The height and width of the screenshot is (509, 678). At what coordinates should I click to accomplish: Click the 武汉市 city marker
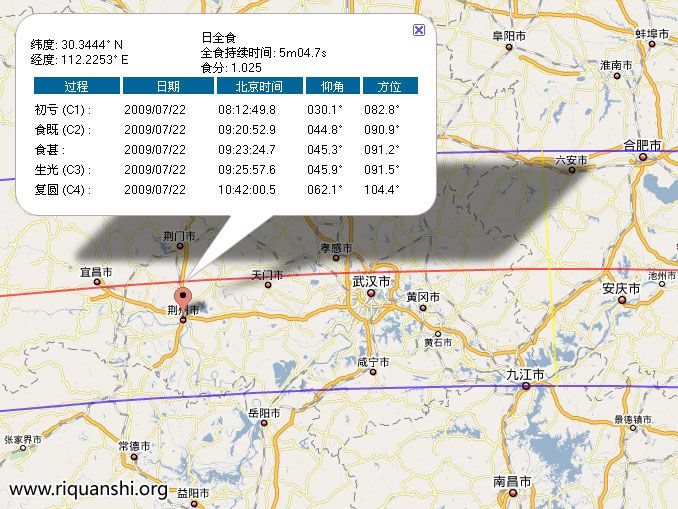coord(371,293)
